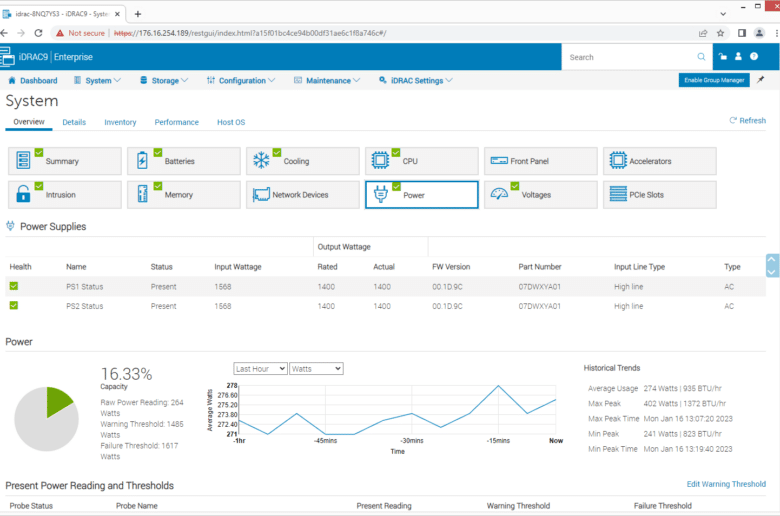780x516 pixels.
Task: Open the Network Devices card icon
Action: (261, 195)
